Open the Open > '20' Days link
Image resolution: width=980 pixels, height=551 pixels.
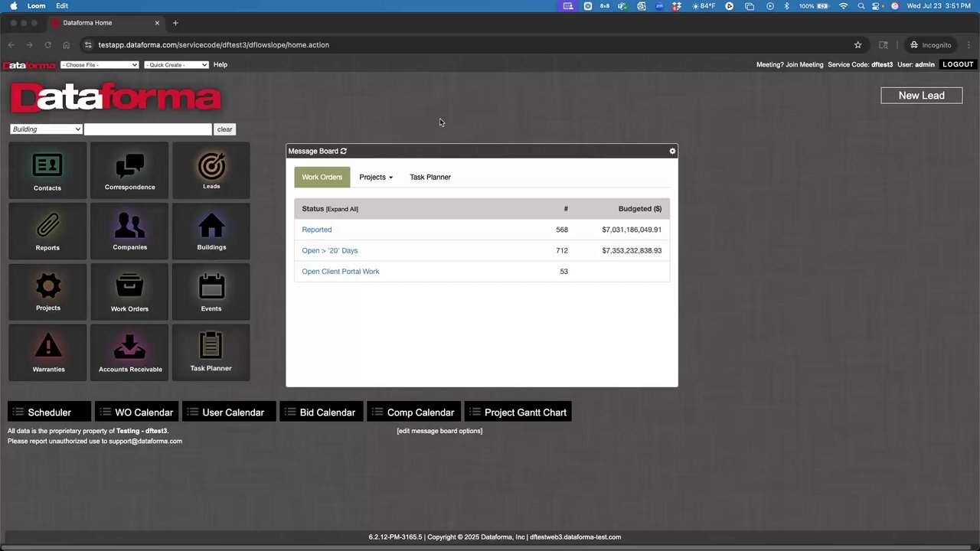click(330, 250)
